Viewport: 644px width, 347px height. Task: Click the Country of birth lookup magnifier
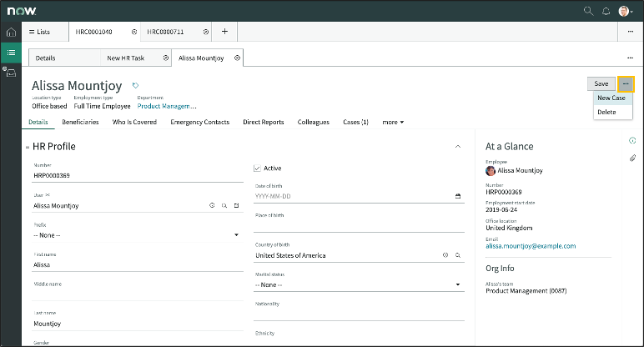click(x=457, y=255)
